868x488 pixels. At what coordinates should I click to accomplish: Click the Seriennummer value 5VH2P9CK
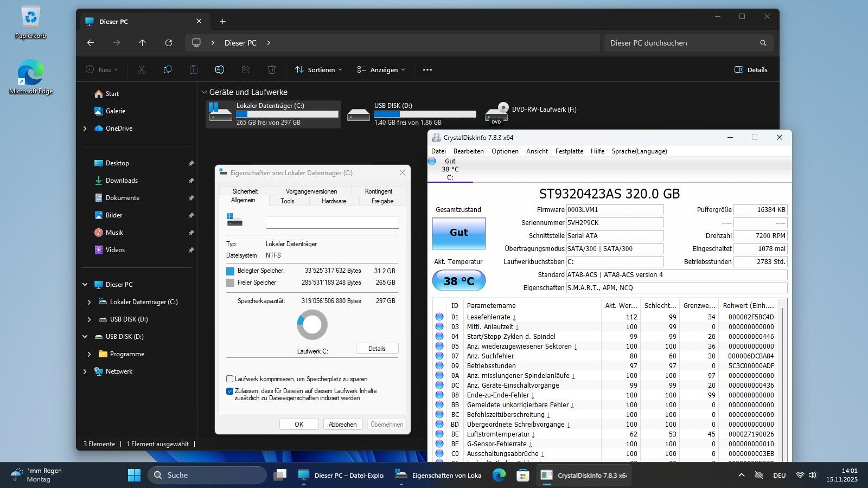point(615,223)
